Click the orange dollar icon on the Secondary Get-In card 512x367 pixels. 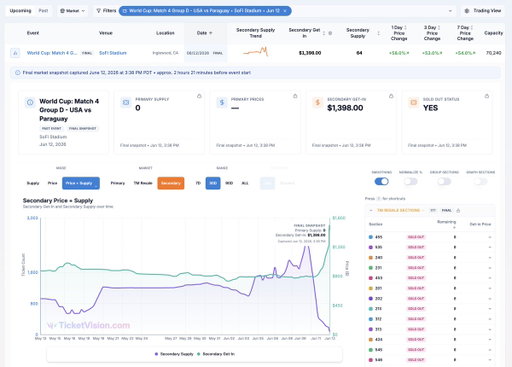(x=318, y=103)
